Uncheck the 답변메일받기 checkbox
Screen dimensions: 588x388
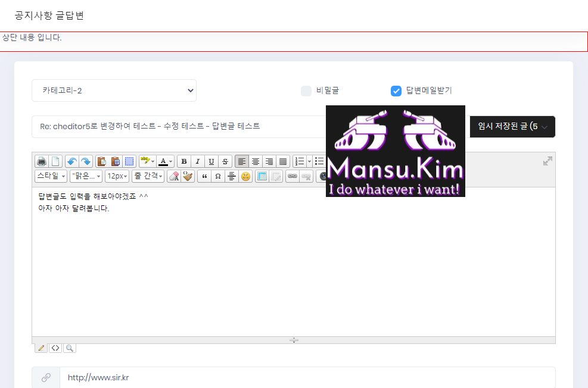coord(396,90)
